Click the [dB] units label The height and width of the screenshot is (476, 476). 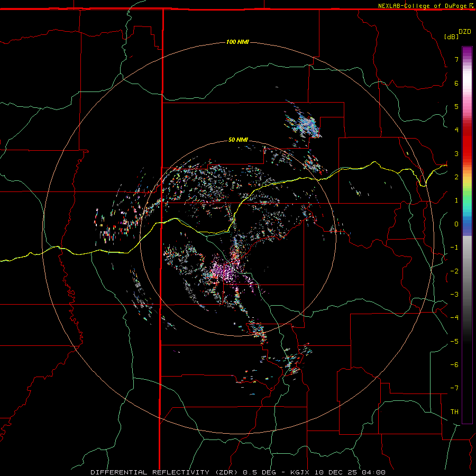pos(451,36)
